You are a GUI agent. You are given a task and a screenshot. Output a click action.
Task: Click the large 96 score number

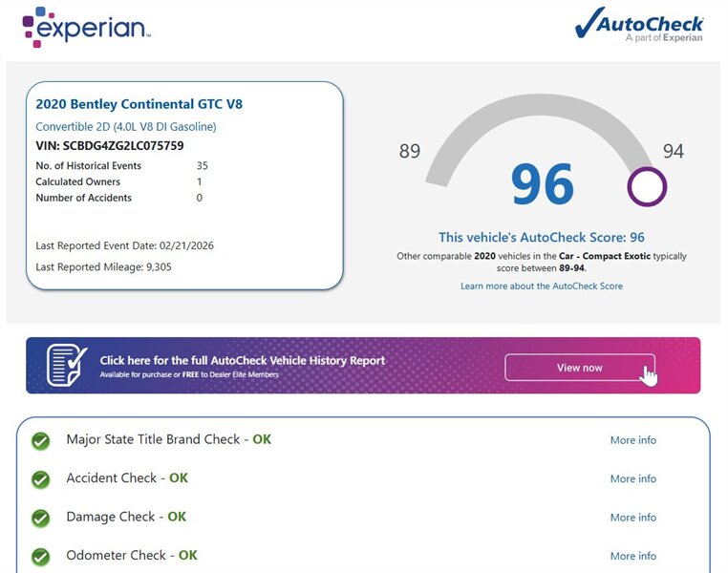[542, 185]
